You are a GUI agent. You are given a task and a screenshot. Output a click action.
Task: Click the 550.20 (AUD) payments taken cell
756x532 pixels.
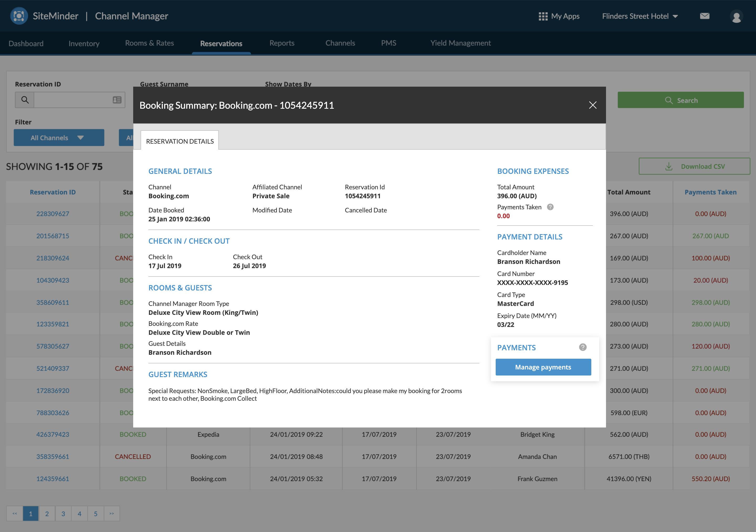(x=711, y=479)
